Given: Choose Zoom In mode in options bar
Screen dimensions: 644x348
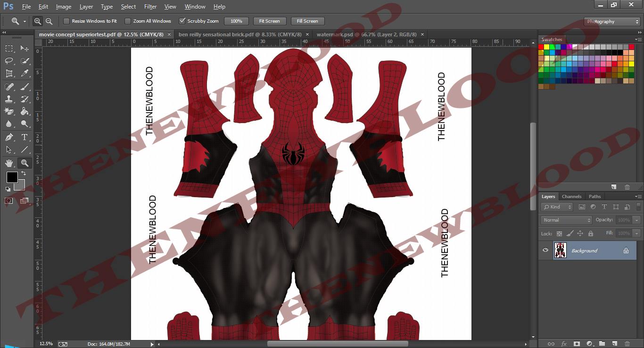Looking at the screenshot, I should (x=38, y=21).
